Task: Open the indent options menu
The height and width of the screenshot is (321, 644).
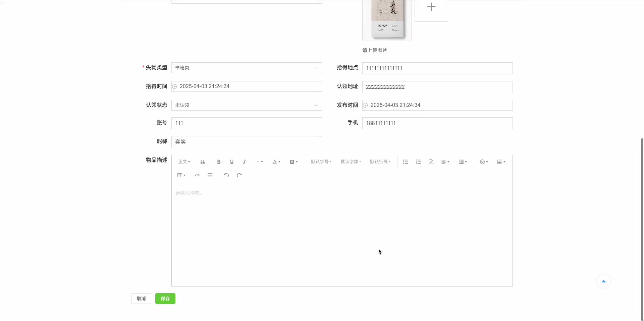Action: tap(463, 162)
